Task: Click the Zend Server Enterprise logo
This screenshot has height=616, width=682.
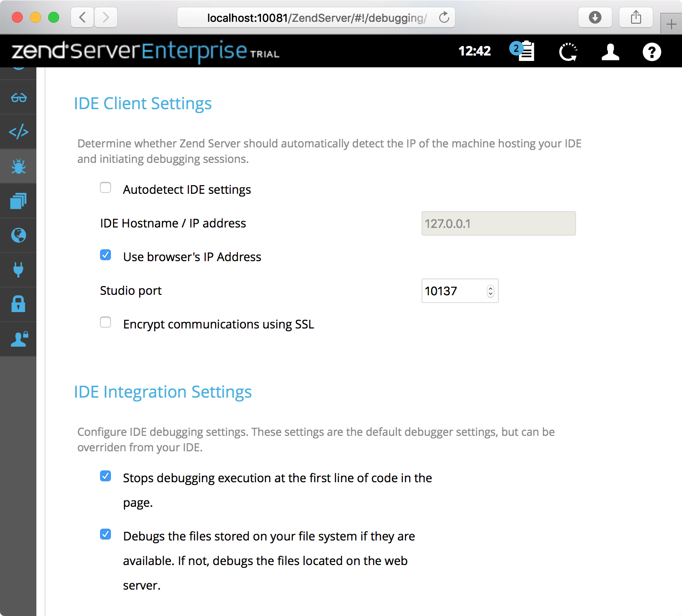Action: (145, 51)
